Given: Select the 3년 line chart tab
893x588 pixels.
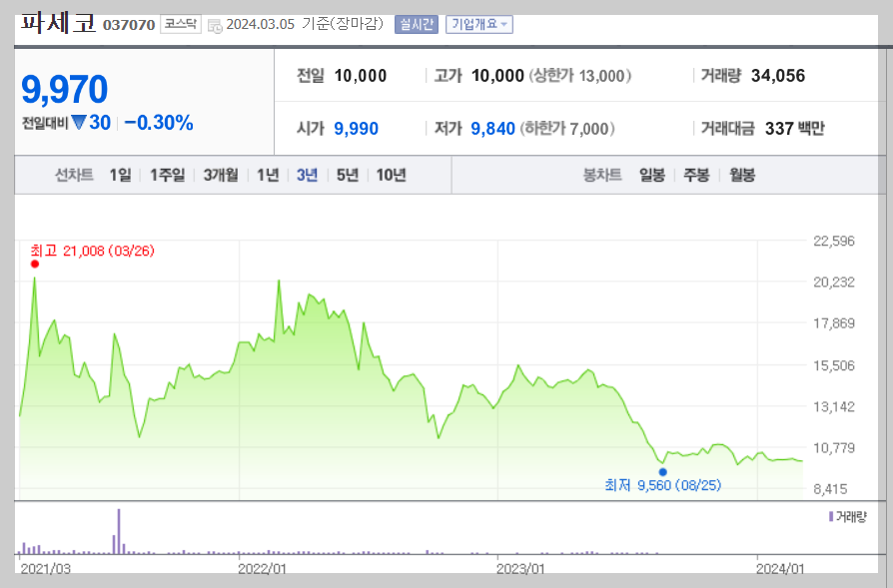Looking at the screenshot, I should pyautogui.click(x=307, y=175).
